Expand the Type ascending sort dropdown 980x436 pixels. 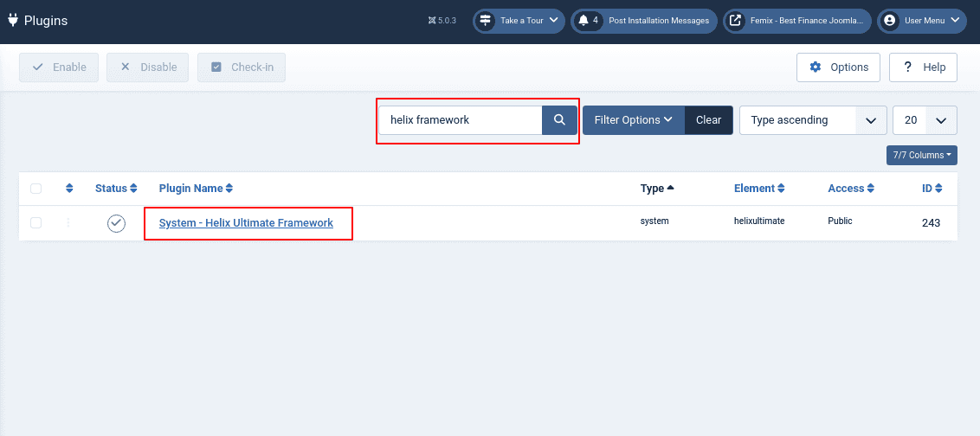click(813, 120)
